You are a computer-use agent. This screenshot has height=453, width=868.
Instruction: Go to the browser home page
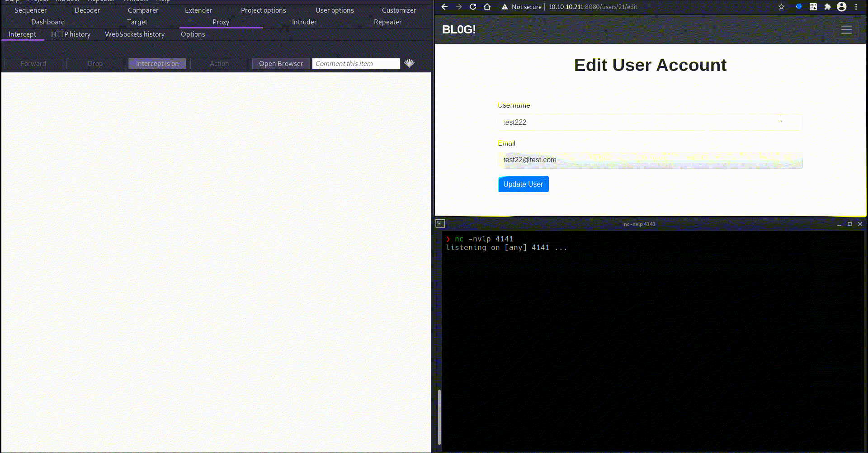(x=487, y=7)
